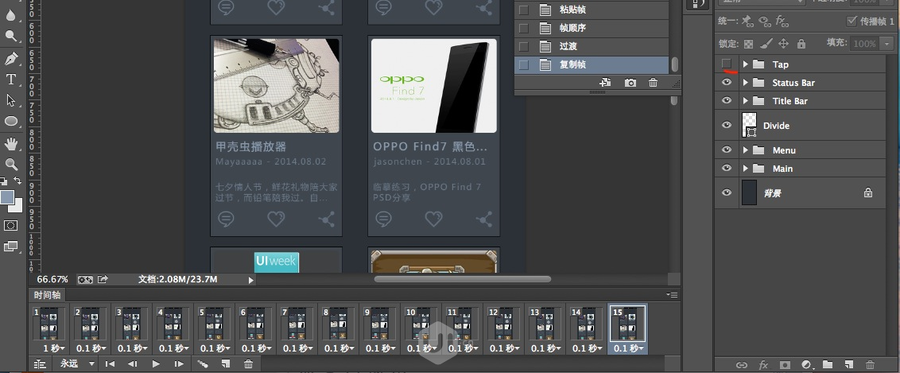The image size is (900, 373).
Task: Create new action in Actions panel
Action: coord(606,83)
